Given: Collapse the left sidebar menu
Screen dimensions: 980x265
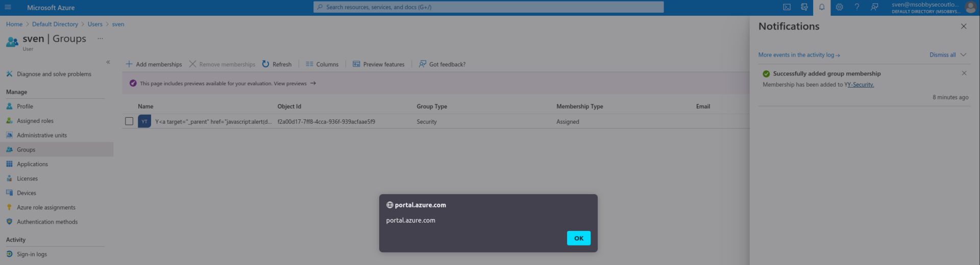Looking at the screenshot, I should [108, 62].
